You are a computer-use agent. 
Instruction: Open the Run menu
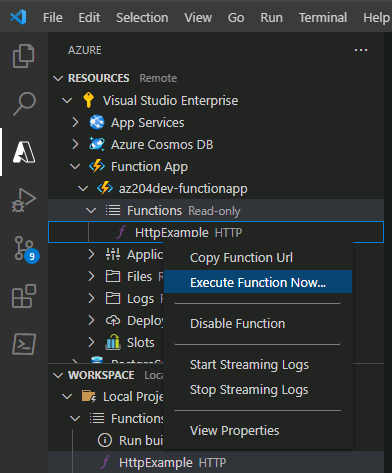[272, 17]
